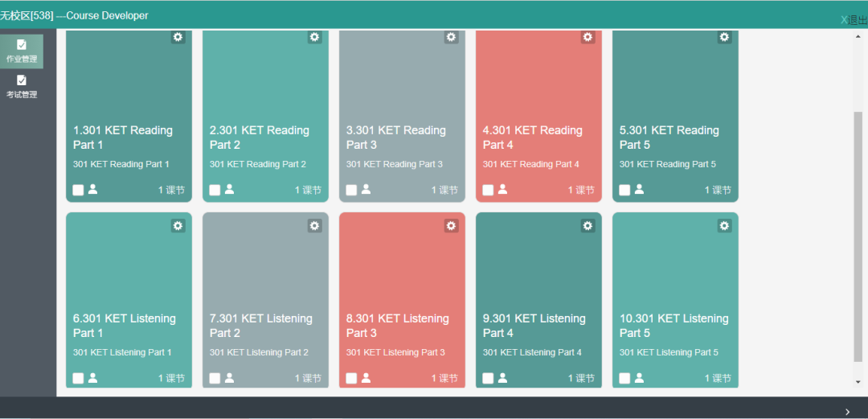The image size is (868, 419).
Task: Click the scrollbar down arrow
Action: coord(858,382)
